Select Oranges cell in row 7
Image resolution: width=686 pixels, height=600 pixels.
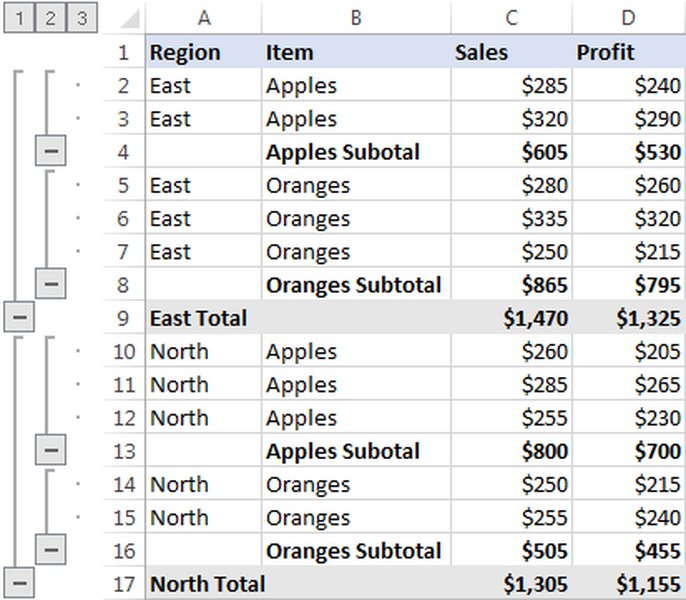coord(356,251)
